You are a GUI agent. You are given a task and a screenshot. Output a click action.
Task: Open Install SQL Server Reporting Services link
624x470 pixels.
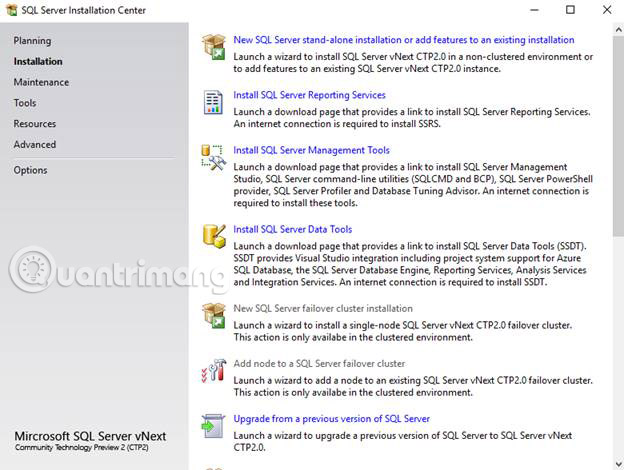(309, 95)
